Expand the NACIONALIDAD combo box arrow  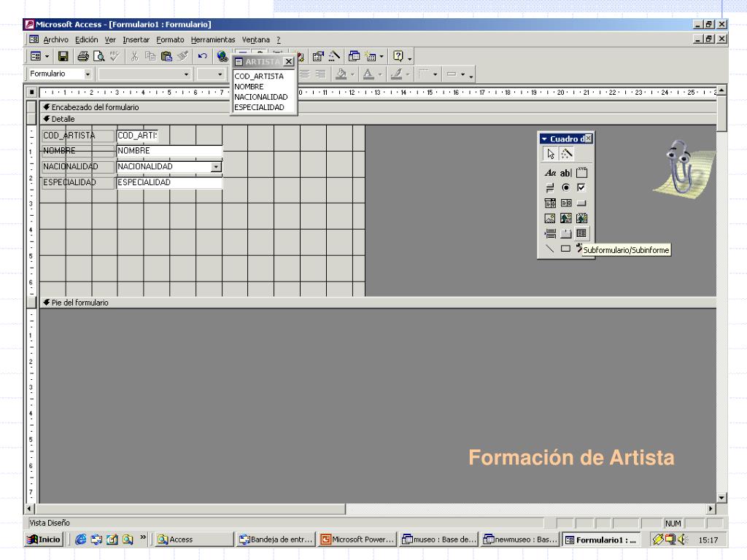(x=216, y=167)
